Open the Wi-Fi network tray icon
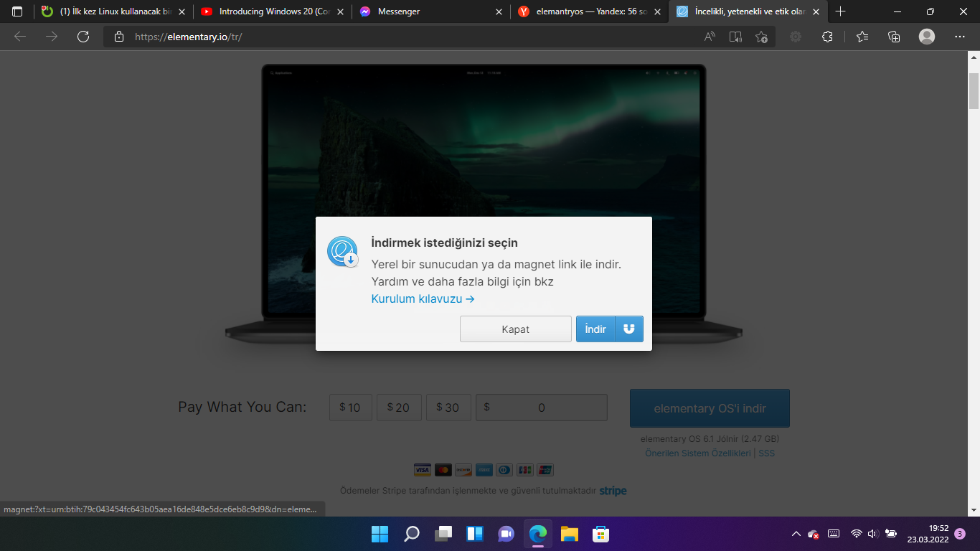 click(x=856, y=534)
